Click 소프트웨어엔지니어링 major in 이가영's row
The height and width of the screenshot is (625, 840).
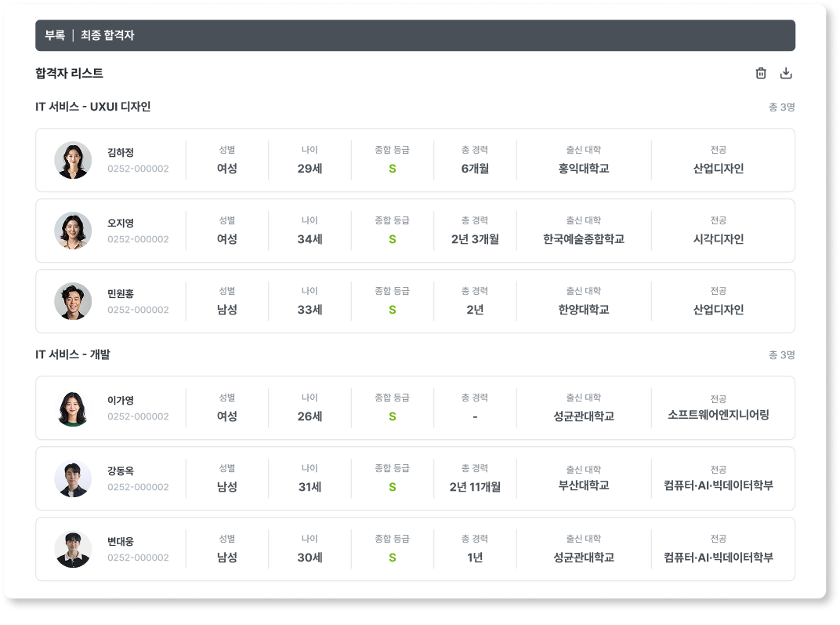(718, 415)
